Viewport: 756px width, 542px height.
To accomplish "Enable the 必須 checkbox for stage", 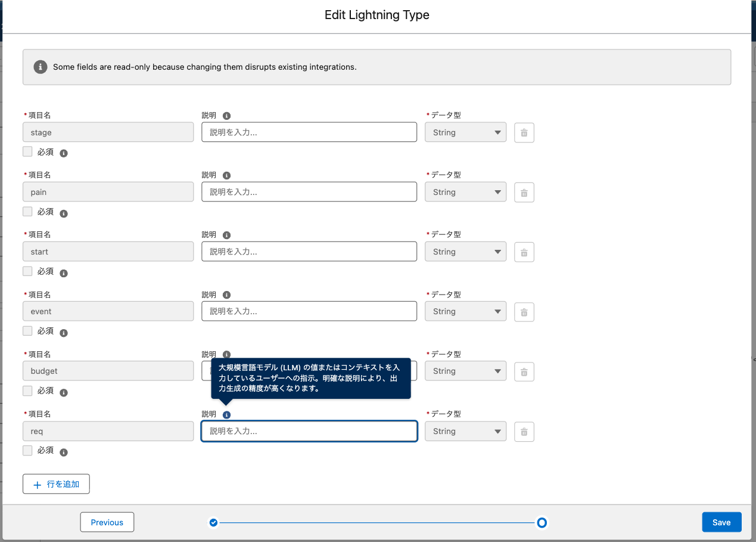I will [27, 152].
